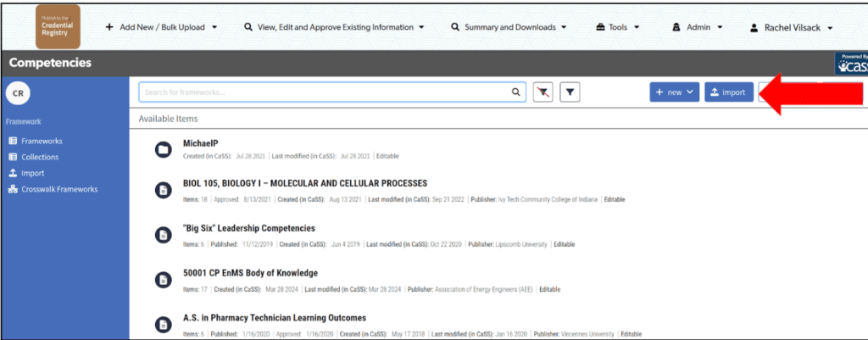
Task: Open Add New / Bulk Upload menu
Action: (x=161, y=27)
